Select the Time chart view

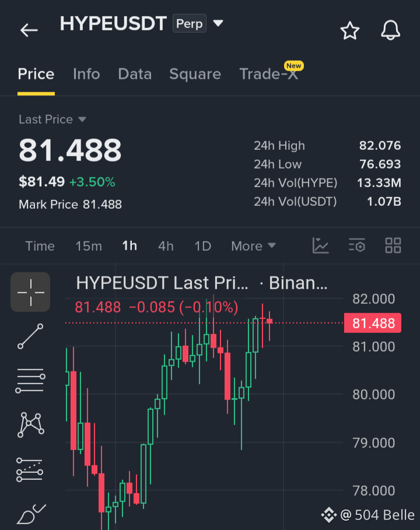[40, 246]
